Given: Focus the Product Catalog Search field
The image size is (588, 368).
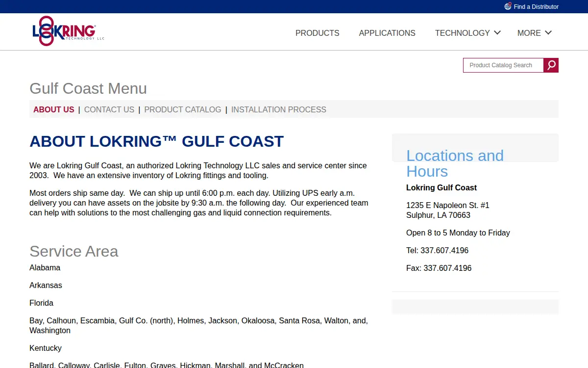Looking at the screenshot, I should point(503,65).
